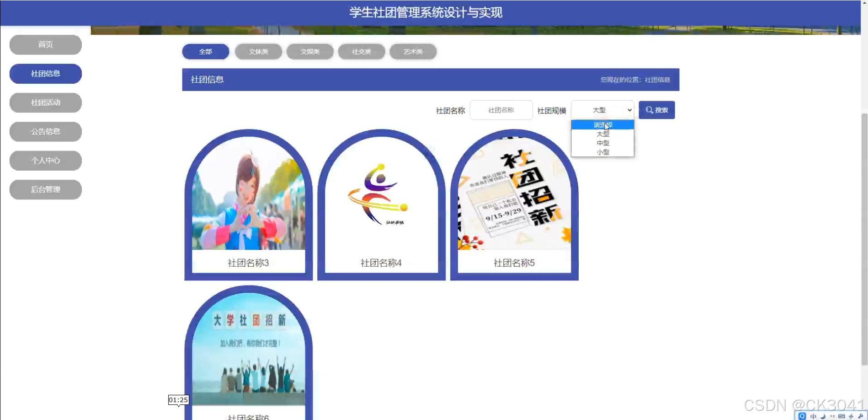Image resolution: width=868 pixels, height=420 pixels.
Task: Switch to the 文体类 category tab
Action: click(258, 51)
